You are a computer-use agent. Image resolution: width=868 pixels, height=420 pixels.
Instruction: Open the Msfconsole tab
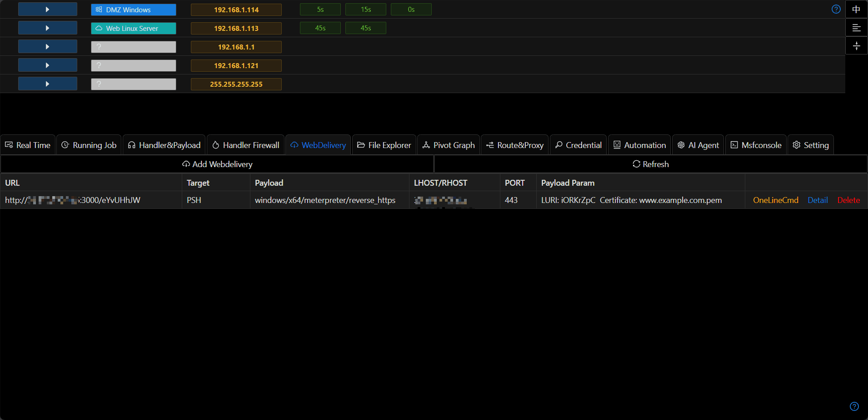(756, 145)
